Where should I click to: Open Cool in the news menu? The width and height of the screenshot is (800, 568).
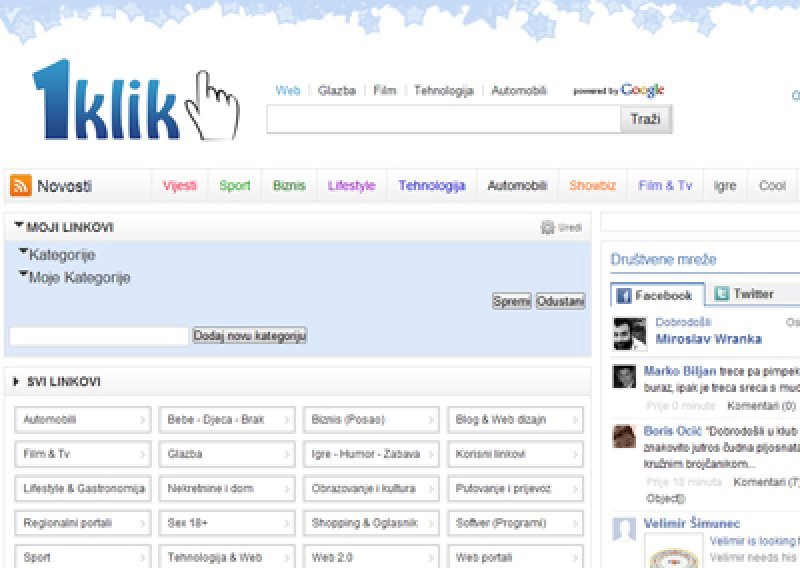point(772,186)
